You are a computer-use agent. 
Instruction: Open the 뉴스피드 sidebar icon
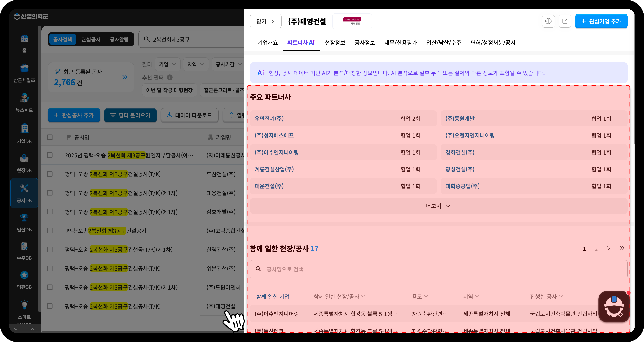click(x=24, y=98)
